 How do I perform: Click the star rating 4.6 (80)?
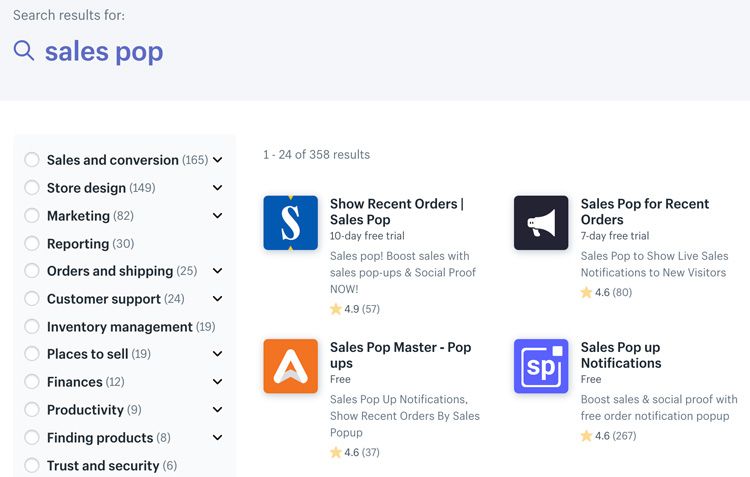606,292
